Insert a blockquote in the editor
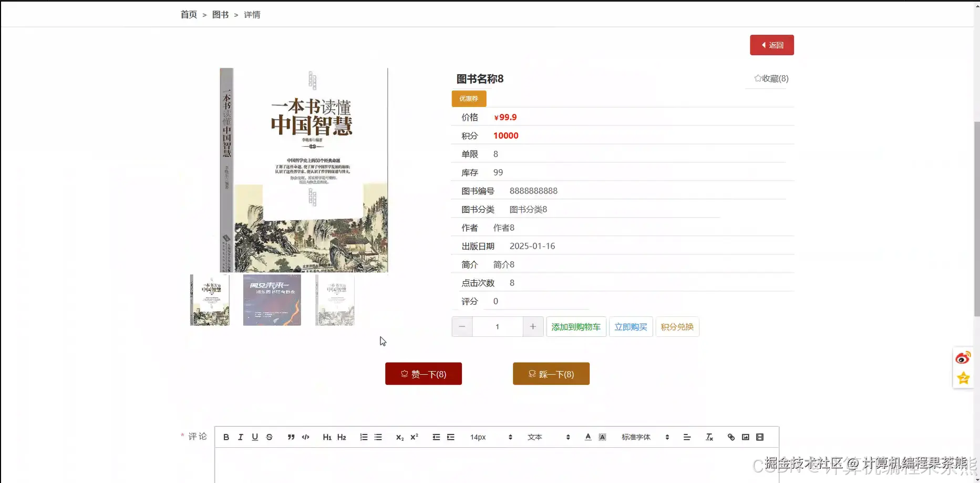980x483 pixels. (x=291, y=437)
